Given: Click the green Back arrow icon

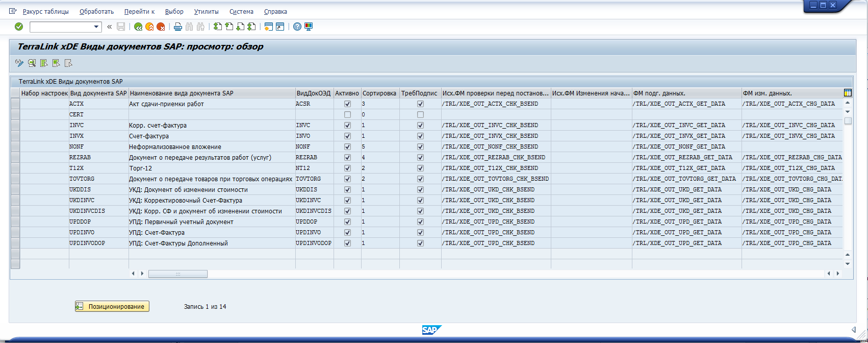Looking at the screenshot, I should click(138, 27).
